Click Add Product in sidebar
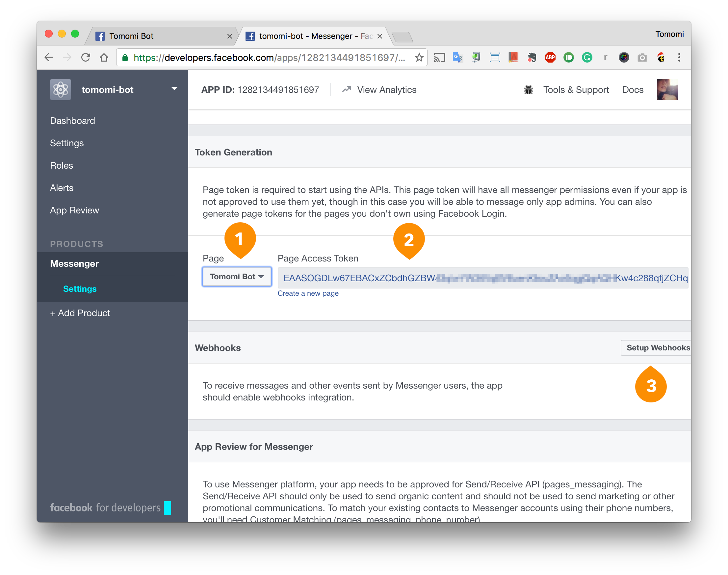This screenshot has width=728, height=575. tap(81, 313)
